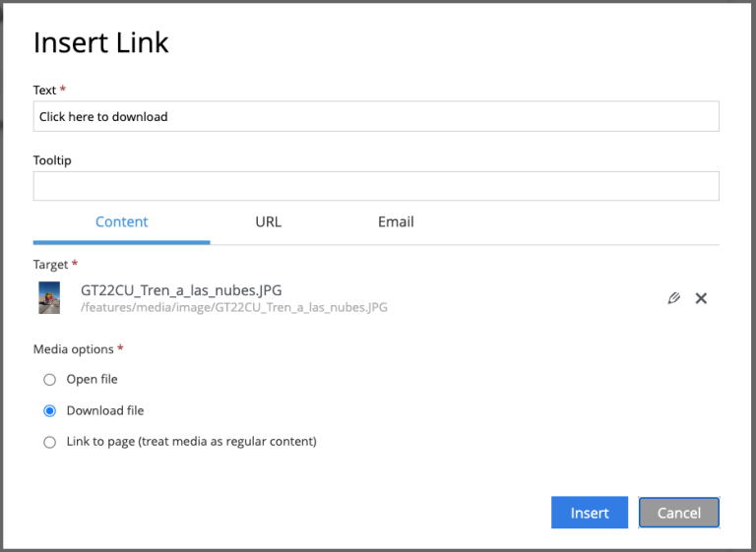Click the Insert button
This screenshot has width=756, height=552.
click(x=590, y=513)
